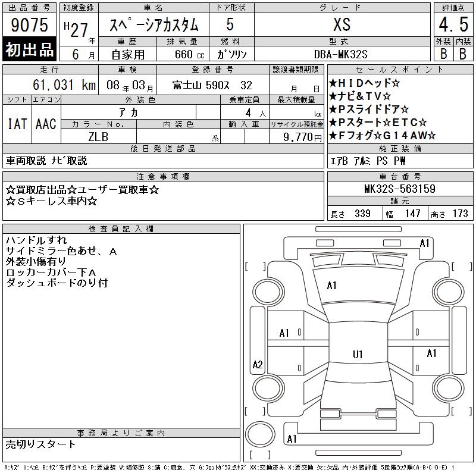Select the registration number 富士山 590ス 32
This screenshot has width=476, height=476.
[212, 85]
